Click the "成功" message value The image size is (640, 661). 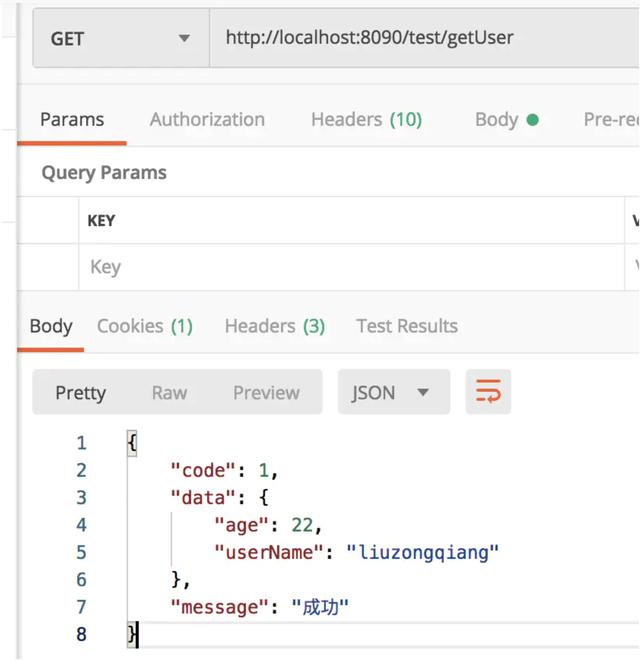click(320, 607)
